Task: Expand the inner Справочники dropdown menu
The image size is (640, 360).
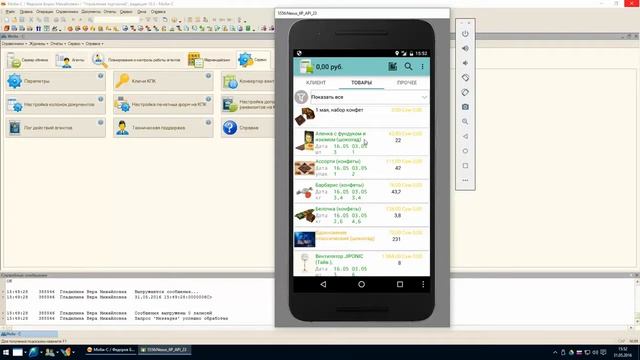Action: (x=14, y=43)
